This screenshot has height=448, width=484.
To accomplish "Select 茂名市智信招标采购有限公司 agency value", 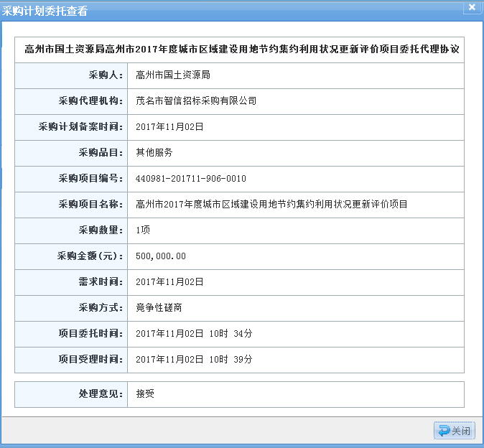I will [196, 101].
